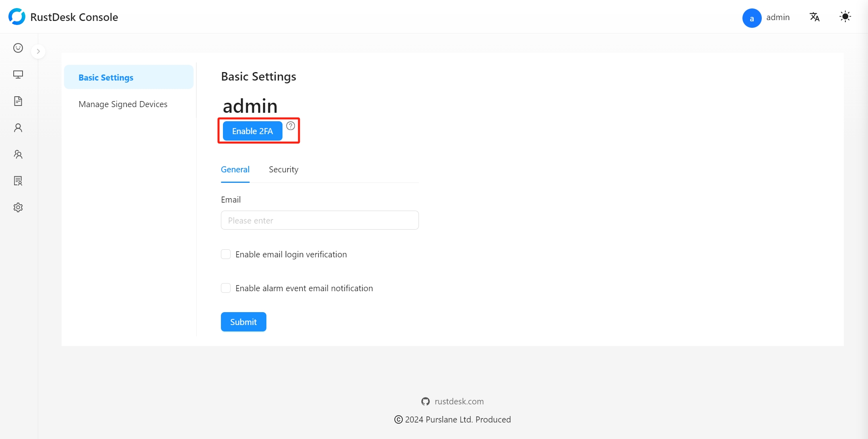Click the Email input field

320,220
